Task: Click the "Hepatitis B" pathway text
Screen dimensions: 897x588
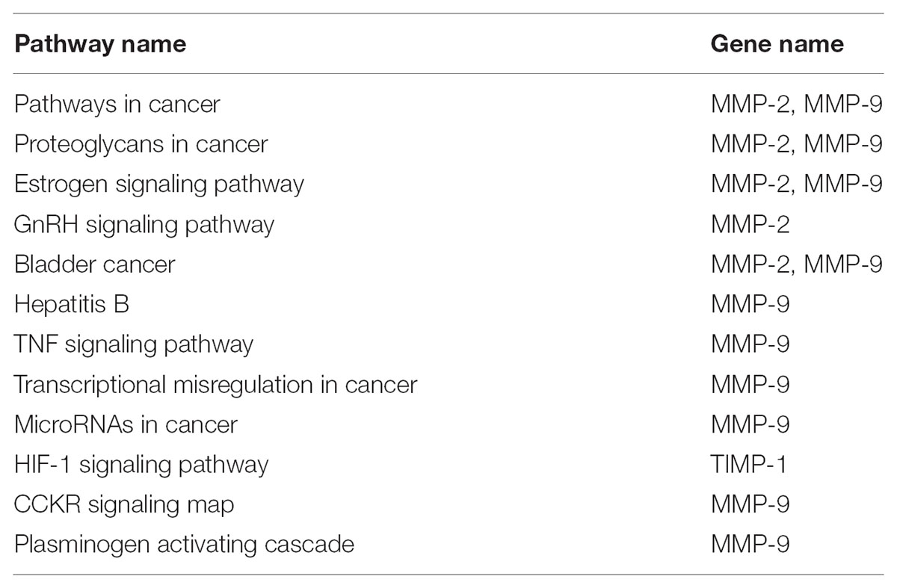Action: pos(72,304)
